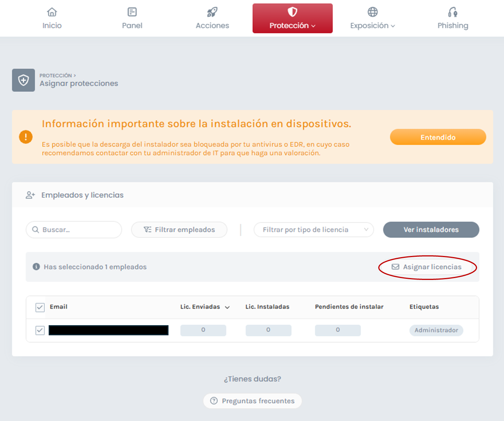The image size is (504, 421).
Task: Open Panel via its document icon
Action: click(132, 12)
